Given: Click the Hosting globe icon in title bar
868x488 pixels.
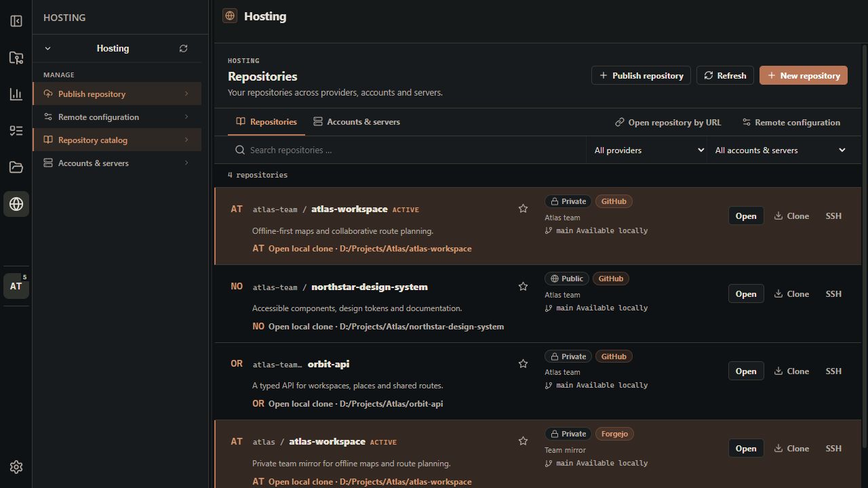Looking at the screenshot, I should point(230,16).
